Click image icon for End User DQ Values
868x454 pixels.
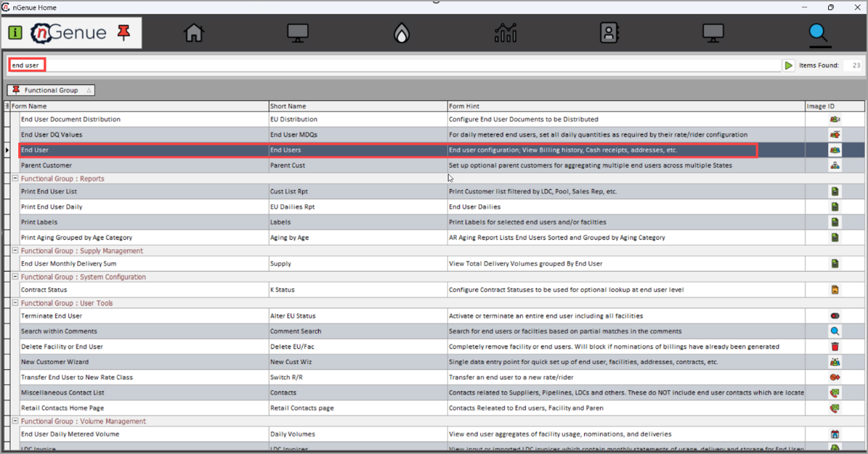pos(835,134)
